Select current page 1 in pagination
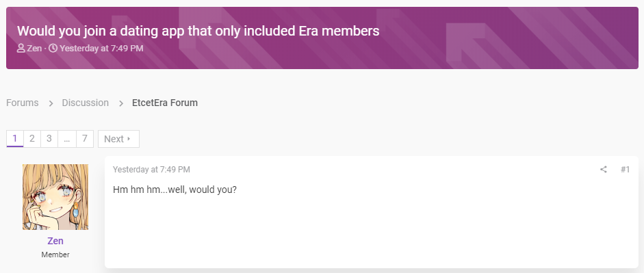 [x=15, y=139]
